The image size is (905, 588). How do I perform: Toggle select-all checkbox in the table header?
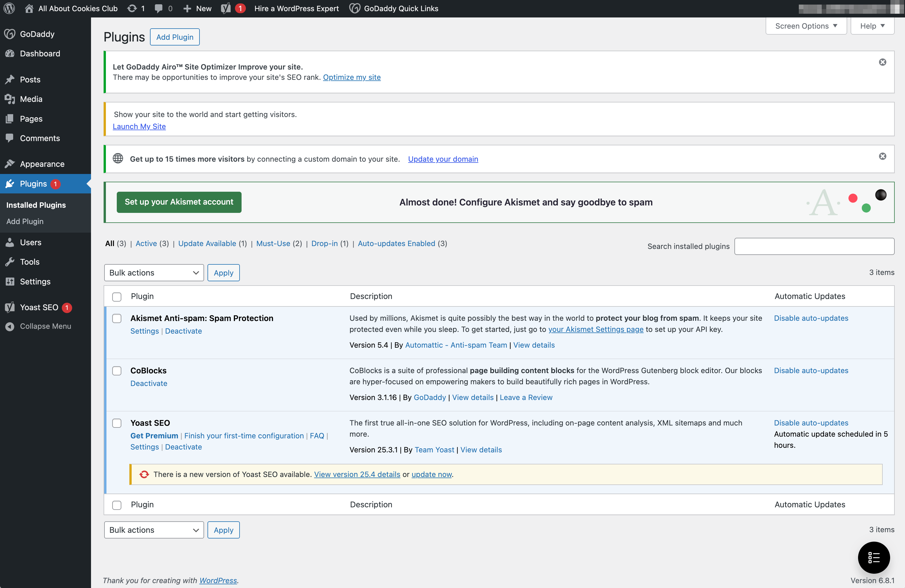(x=117, y=296)
